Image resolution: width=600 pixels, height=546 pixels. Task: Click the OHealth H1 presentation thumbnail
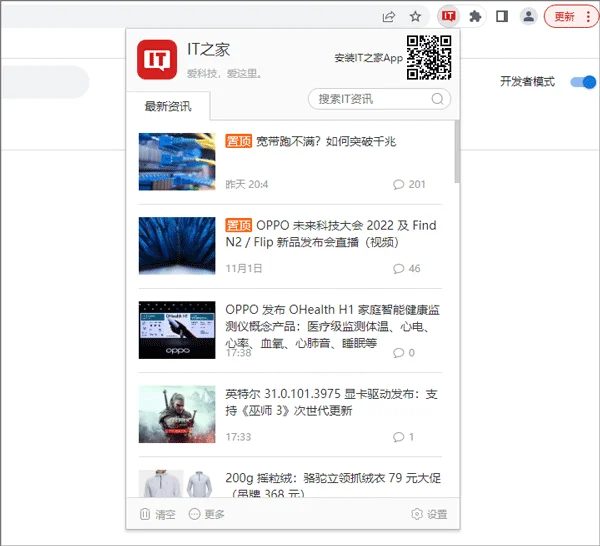[x=177, y=330]
